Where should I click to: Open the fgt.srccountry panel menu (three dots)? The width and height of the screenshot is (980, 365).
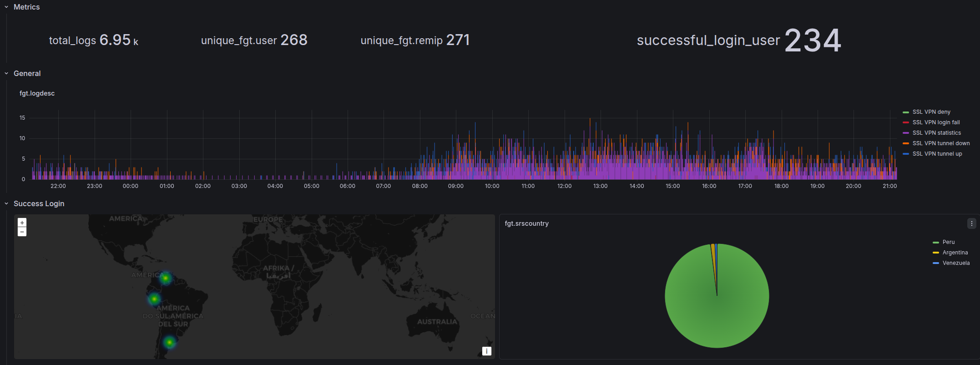[971, 223]
